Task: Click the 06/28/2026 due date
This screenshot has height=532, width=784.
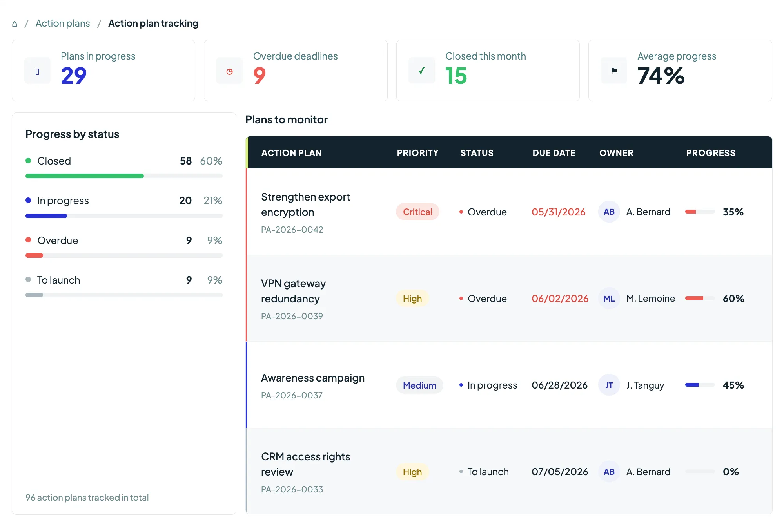Action: (559, 385)
